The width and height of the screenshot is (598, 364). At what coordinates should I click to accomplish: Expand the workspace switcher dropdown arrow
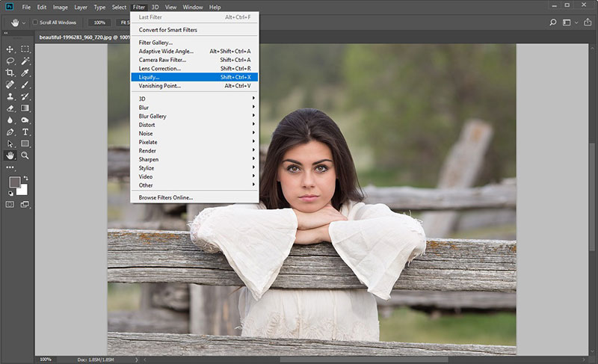576,22
